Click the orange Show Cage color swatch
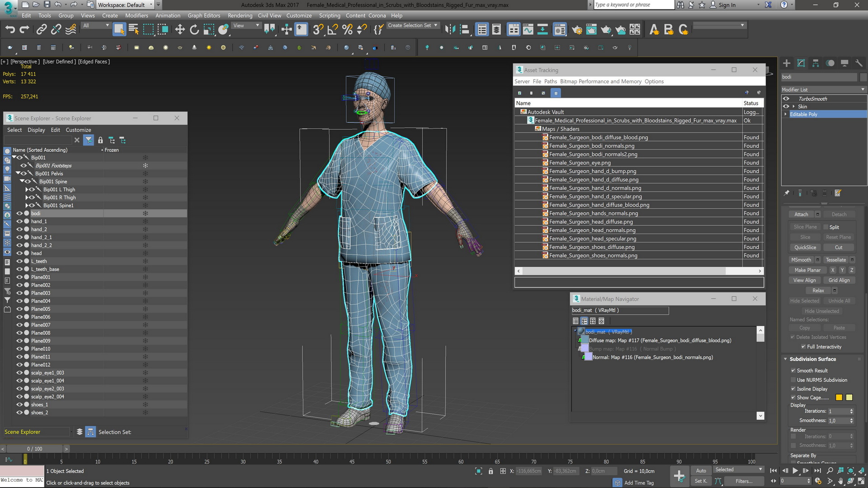Image resolution: width=868 pixels, height=488 pixels. pyautogui.click(x=839, y=398)
